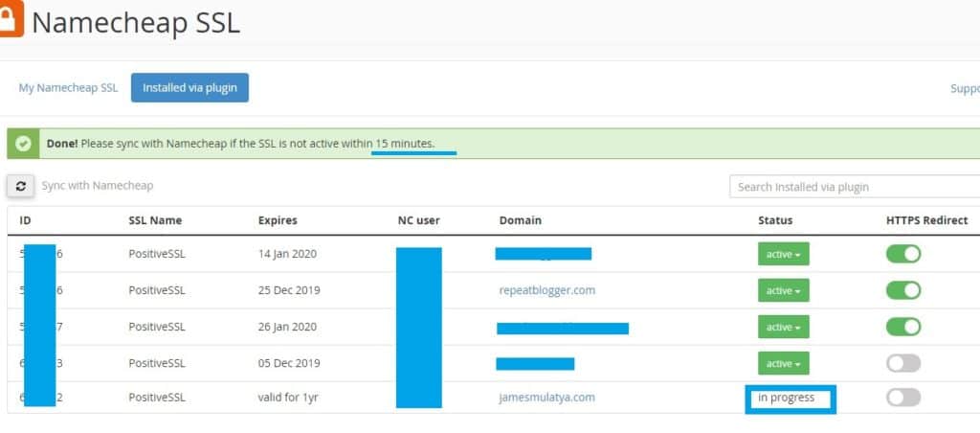
Task: Select the Installed via plugin tab
Action: tap(190, 87)
